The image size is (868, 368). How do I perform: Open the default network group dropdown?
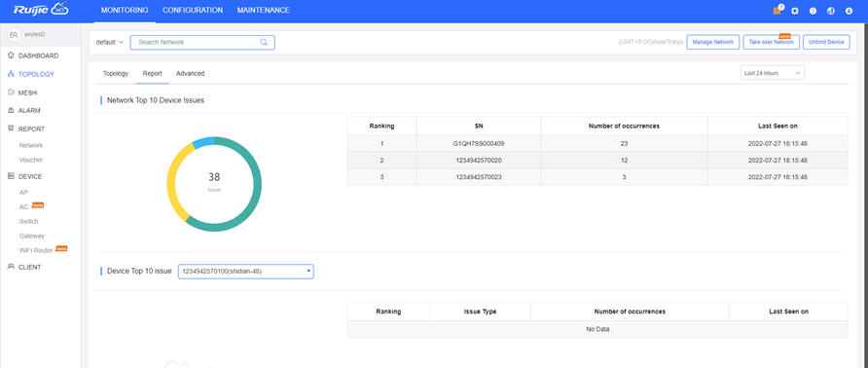pos(110,42)
